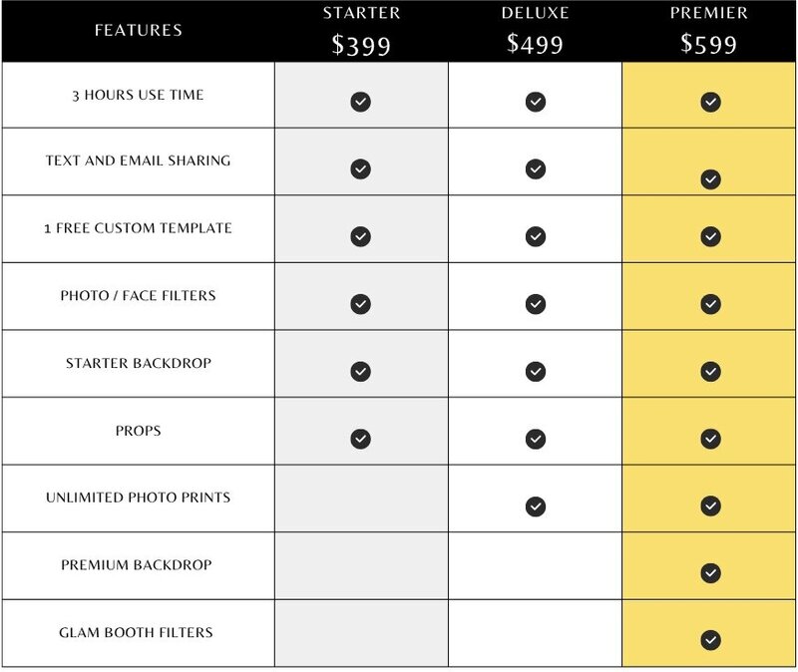
Task: Click Premier checkmark for Text and Email Sharing
Action: [710, 179]
